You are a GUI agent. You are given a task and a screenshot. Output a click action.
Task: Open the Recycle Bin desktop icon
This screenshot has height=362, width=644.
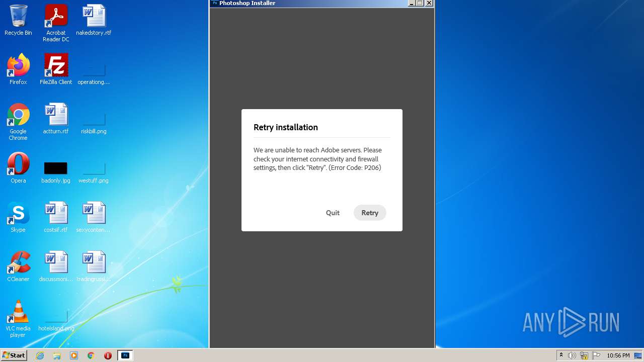18,20
